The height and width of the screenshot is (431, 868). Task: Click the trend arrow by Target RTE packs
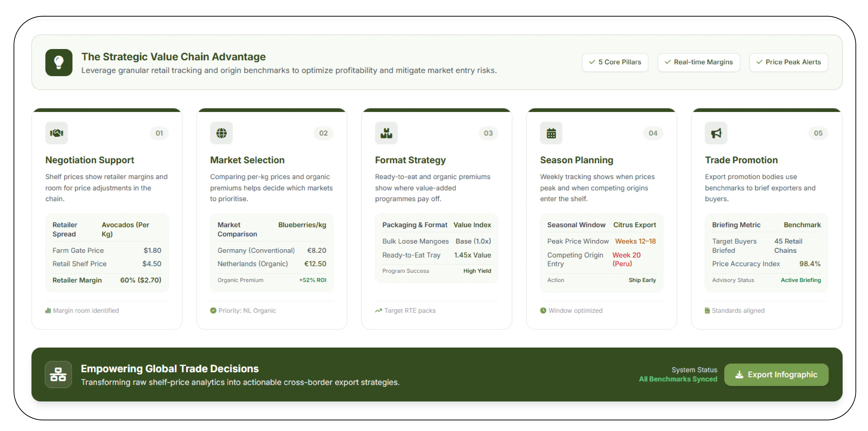tap(378, 311)
